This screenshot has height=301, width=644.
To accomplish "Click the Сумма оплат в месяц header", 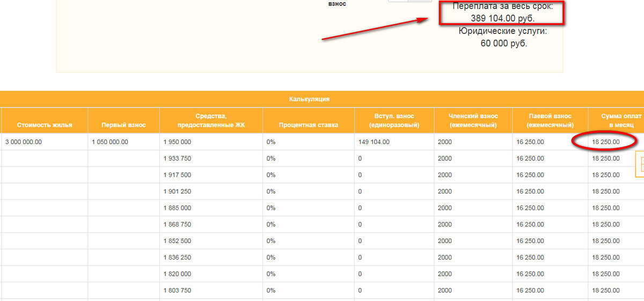I will click(616, 120).
